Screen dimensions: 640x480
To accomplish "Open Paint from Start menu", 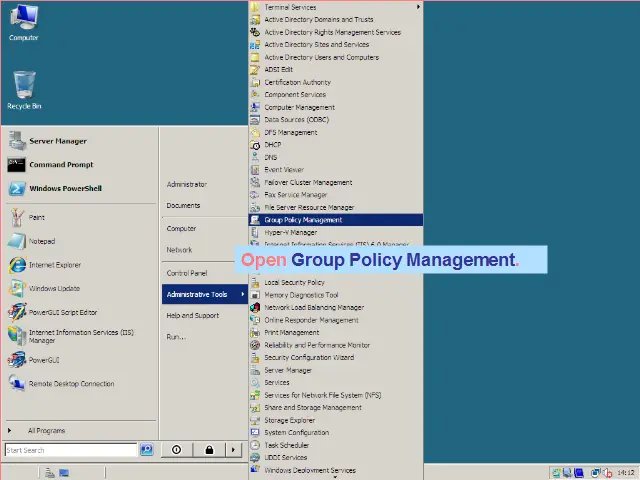I will tap(81, 218).
